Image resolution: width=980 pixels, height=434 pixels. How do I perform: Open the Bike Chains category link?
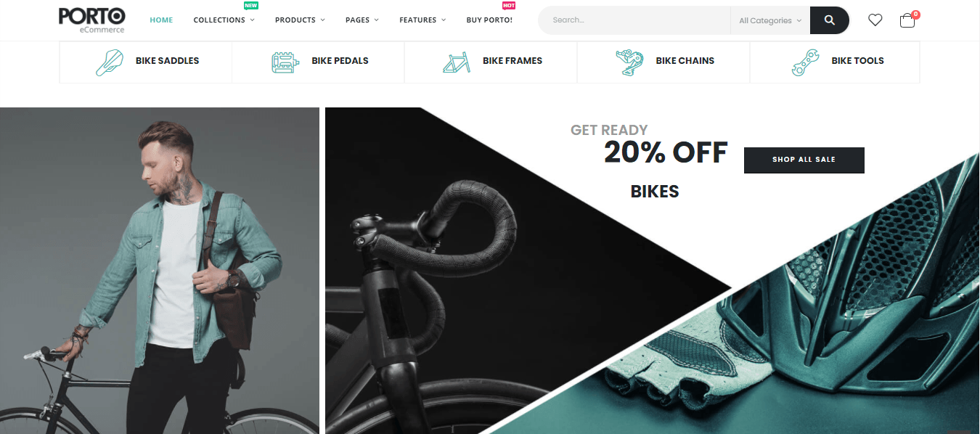click(x=685, y=61)
